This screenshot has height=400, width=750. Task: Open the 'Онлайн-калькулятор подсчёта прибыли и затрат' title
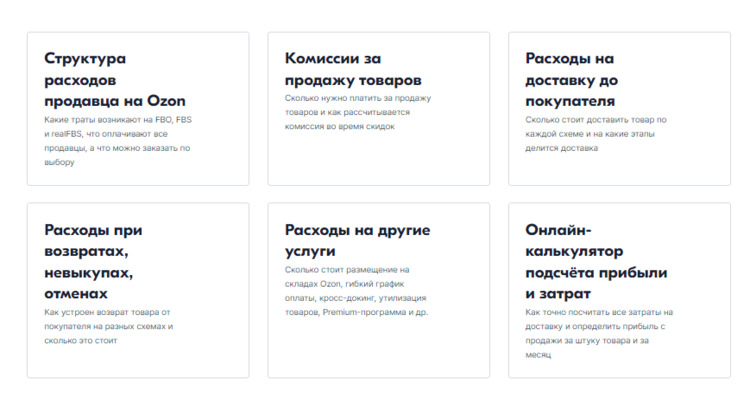click(596, 262)
